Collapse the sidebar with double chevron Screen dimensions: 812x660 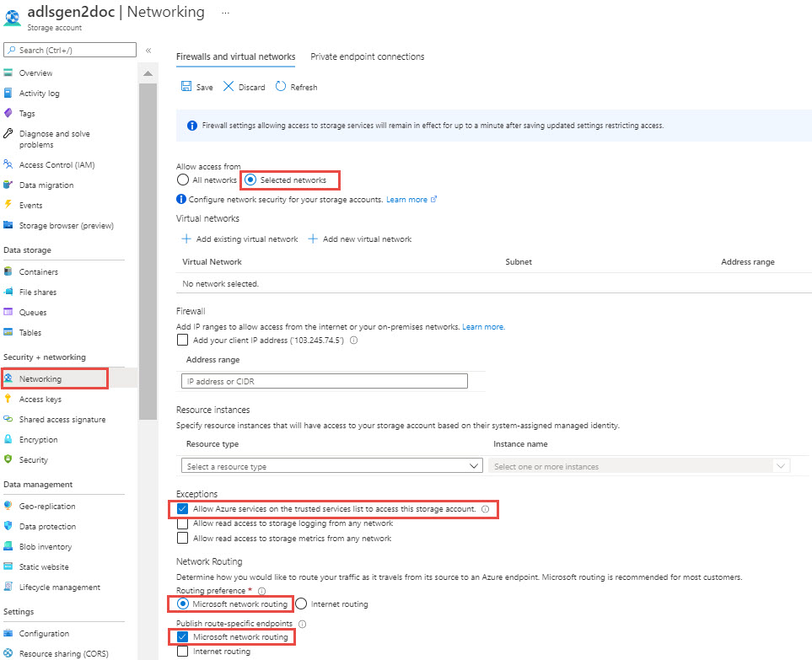148,51
